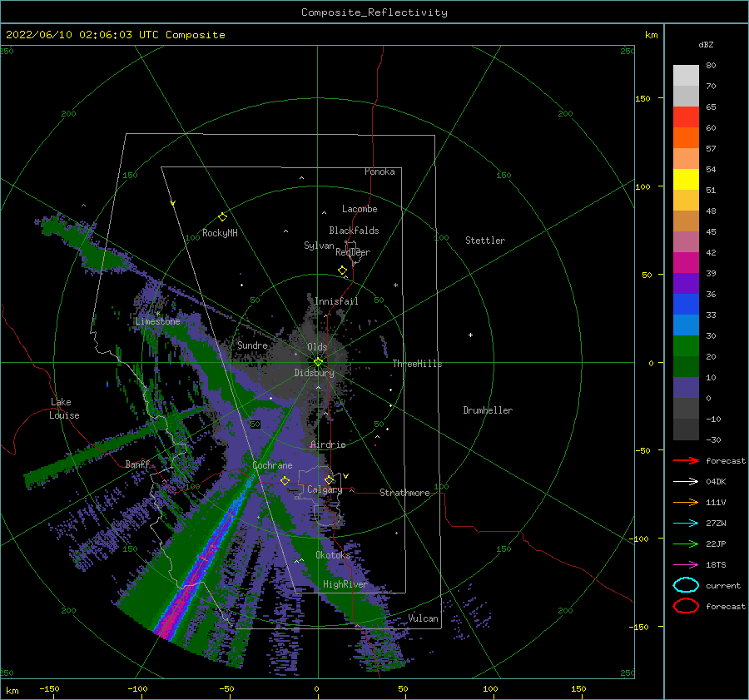Click the yellow diamond marker below Cochrane
Image resolution: width=749 pixels, height=700 pixels.
click(x=285, y=480)
